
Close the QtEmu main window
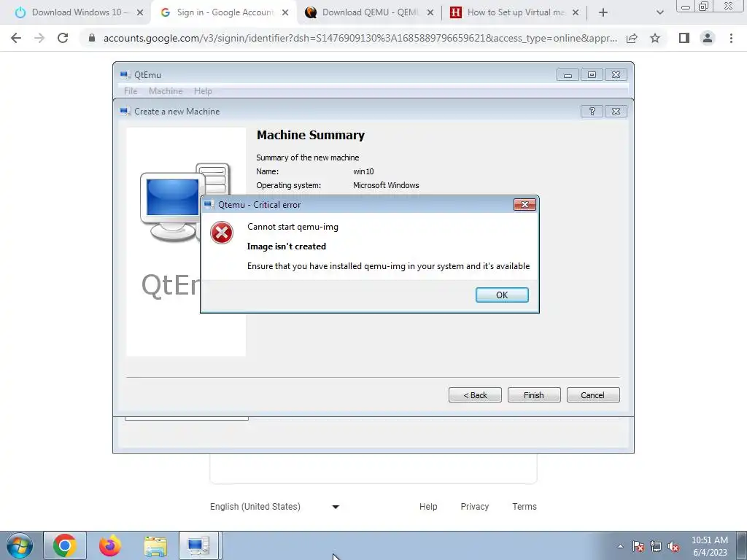coord(616,75)
